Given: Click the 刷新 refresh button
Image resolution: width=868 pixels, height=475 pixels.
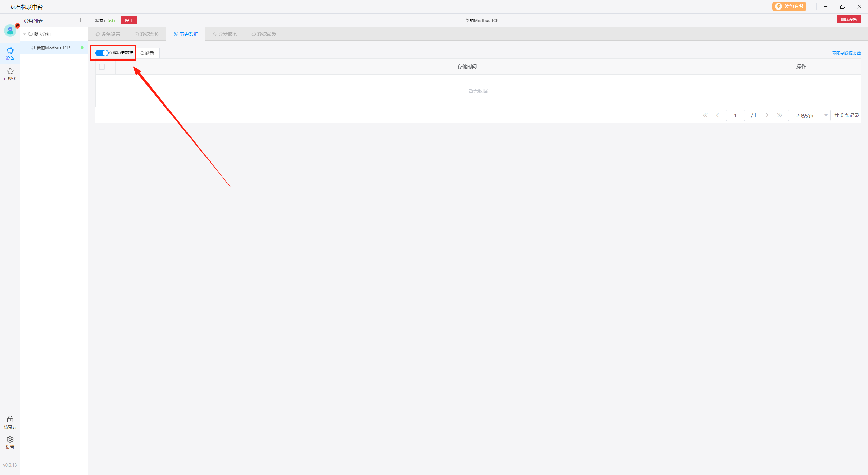Looking at the screenshot, I should click(147, 53).
